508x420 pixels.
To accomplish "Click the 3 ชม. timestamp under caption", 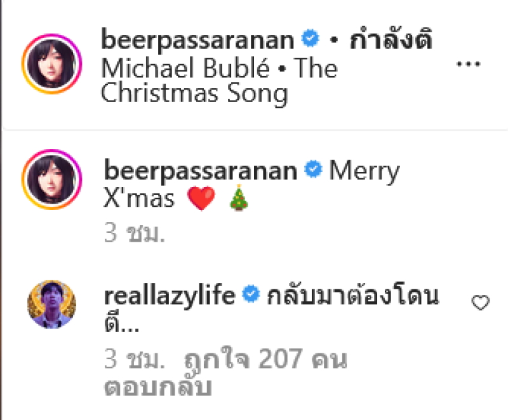I will [135, 233].
